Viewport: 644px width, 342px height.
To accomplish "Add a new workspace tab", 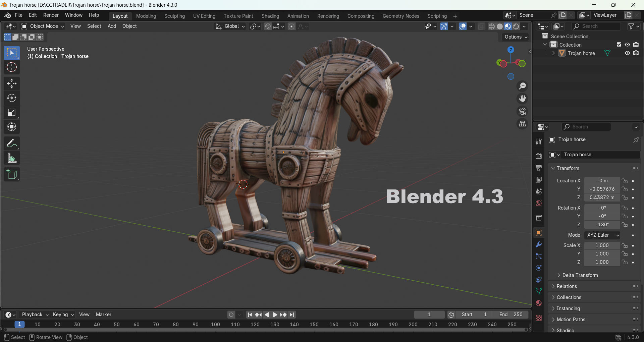I will point(455,16).
